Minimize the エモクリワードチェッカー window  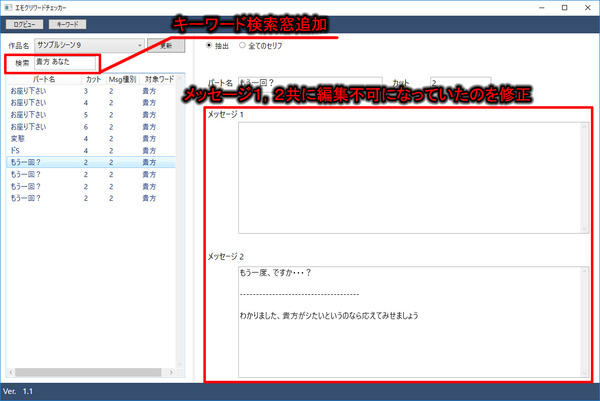[542, 8]
